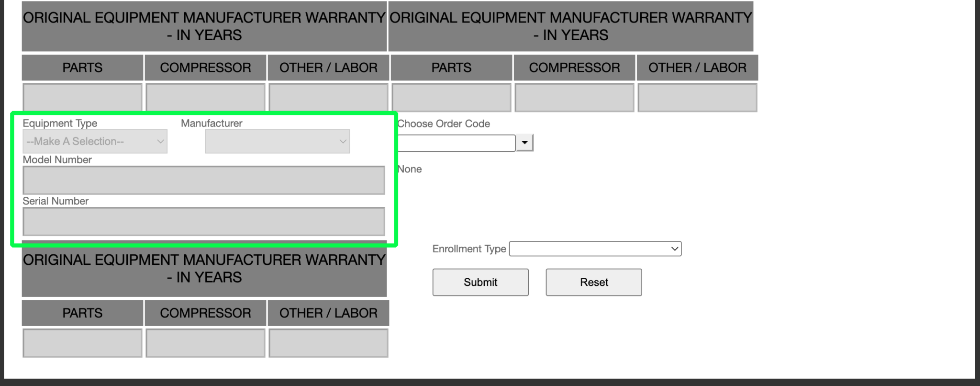Click the None text under order code
980x386 pixels.
point(410,169)
